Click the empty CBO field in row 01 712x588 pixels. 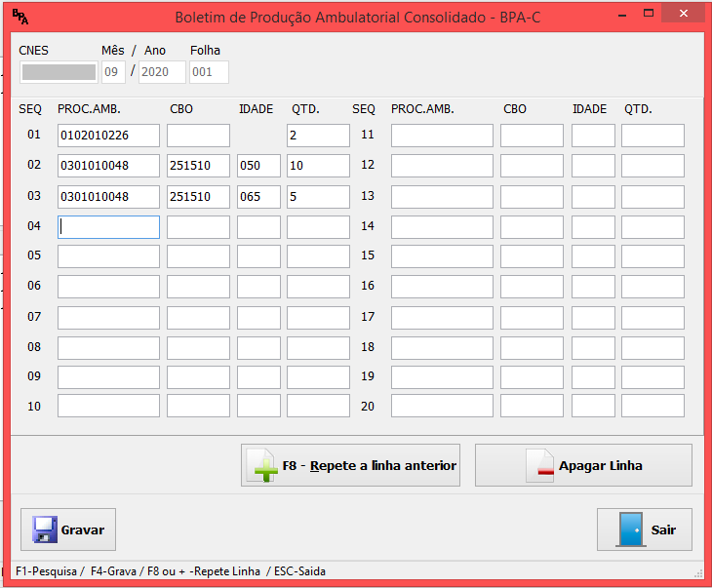(x=198, y=136)
